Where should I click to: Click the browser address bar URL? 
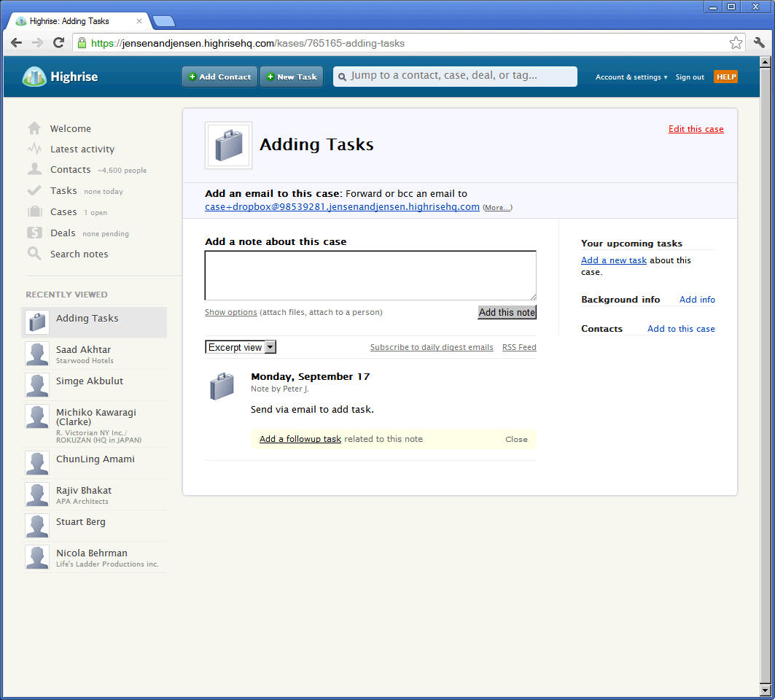click(248, 43)
